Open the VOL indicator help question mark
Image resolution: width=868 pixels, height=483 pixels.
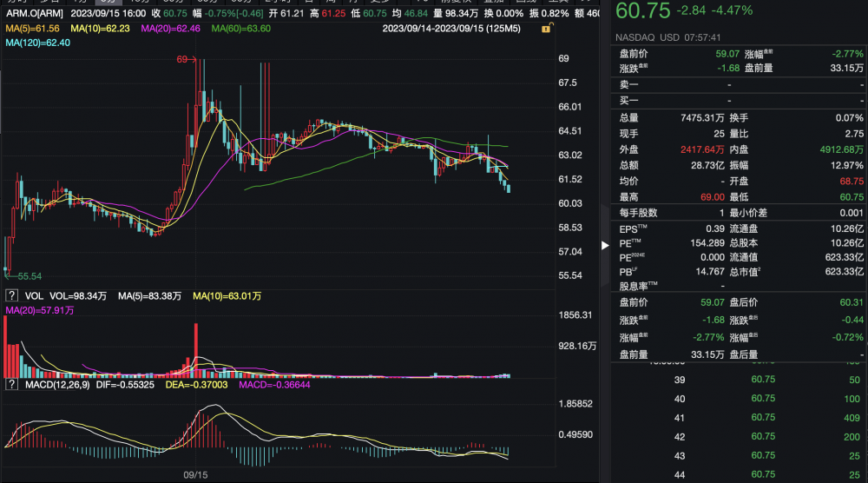pos(11,295)
